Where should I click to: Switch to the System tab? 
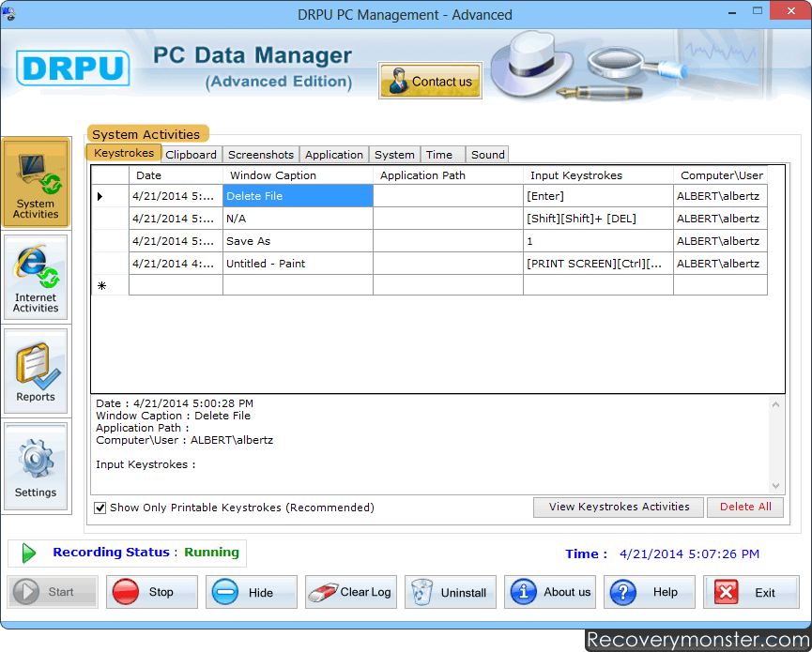[394, 155]
